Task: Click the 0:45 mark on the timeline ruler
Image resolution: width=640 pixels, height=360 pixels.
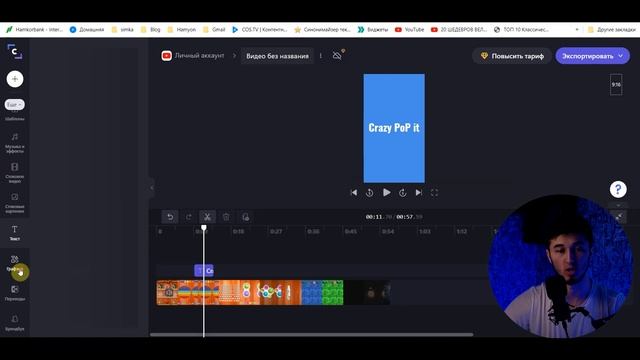Action: [351, 231]
